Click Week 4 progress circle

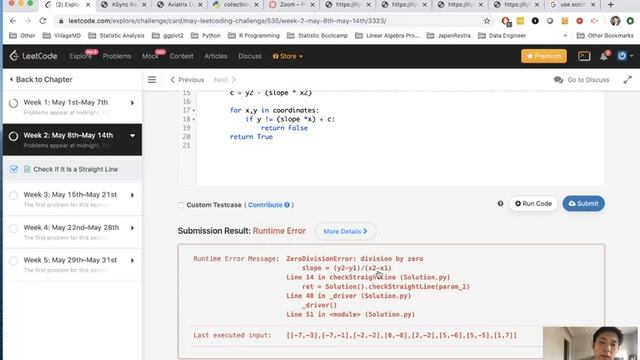[13, 228]
